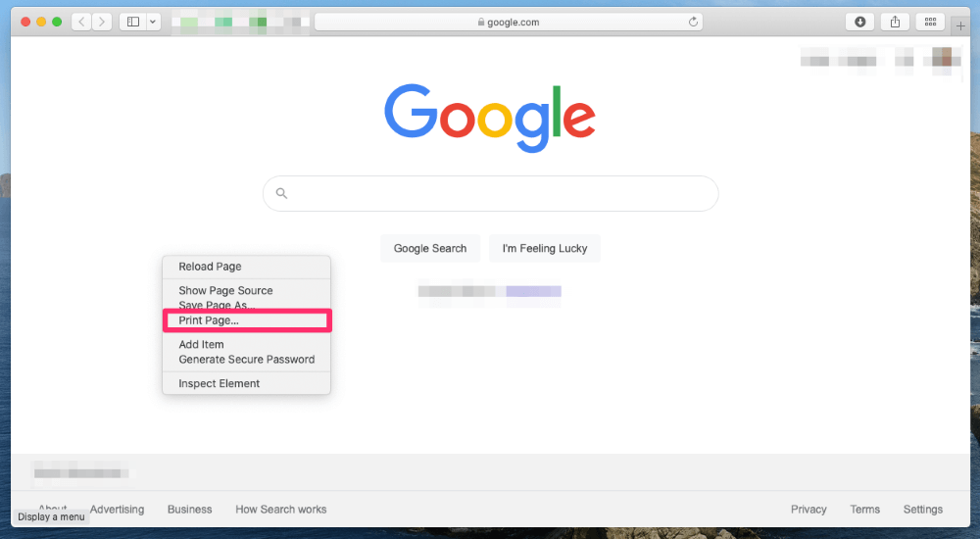Select Add Item in context menu
The image size is (980, 539).
[x=246, y=345]
